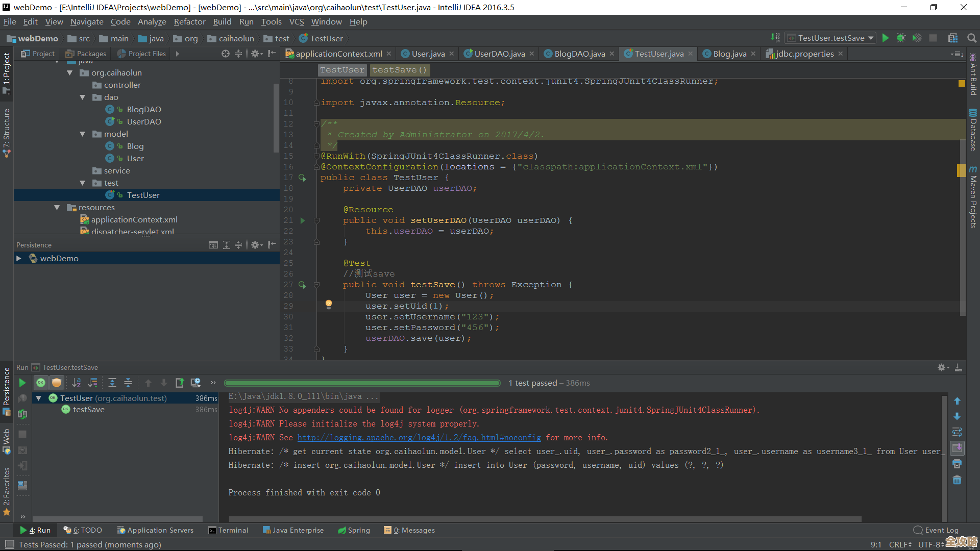Open the Refactor menu
This screenshot has width=980, height=551.
pos(189,22)
